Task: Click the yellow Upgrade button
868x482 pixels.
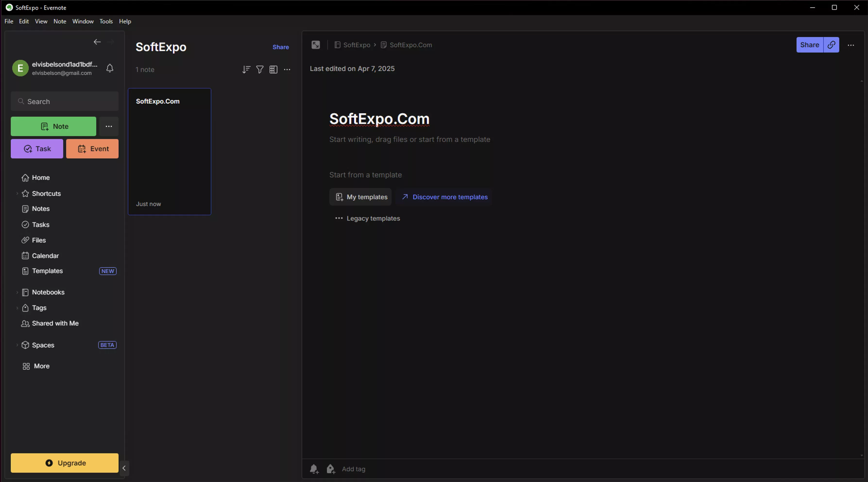Action: (65, 463)
